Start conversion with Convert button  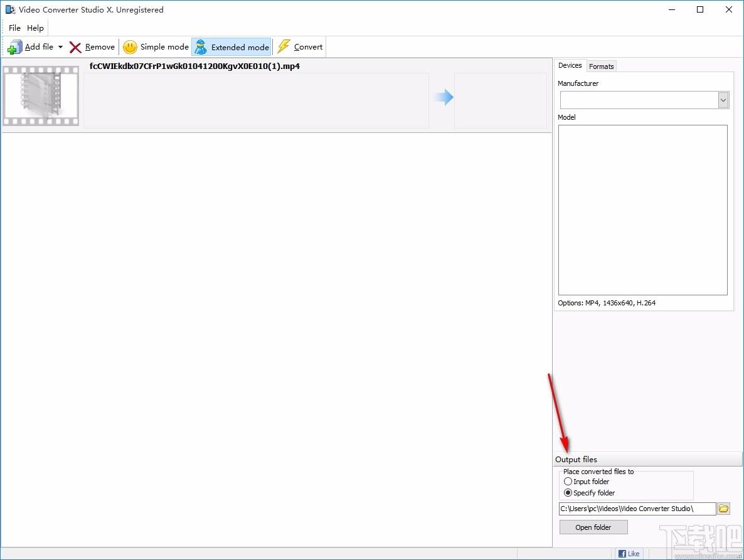pyautogui.click(x=300, y=47)
